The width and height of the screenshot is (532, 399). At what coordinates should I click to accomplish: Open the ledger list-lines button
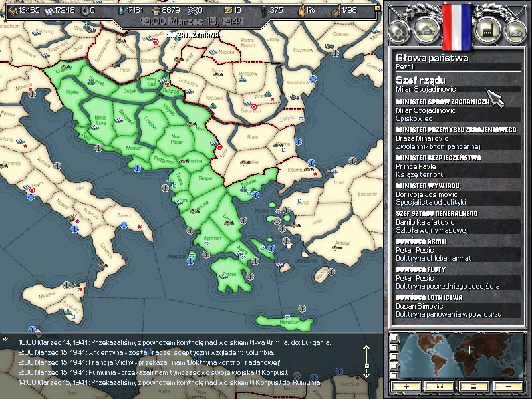click(473, 386)
